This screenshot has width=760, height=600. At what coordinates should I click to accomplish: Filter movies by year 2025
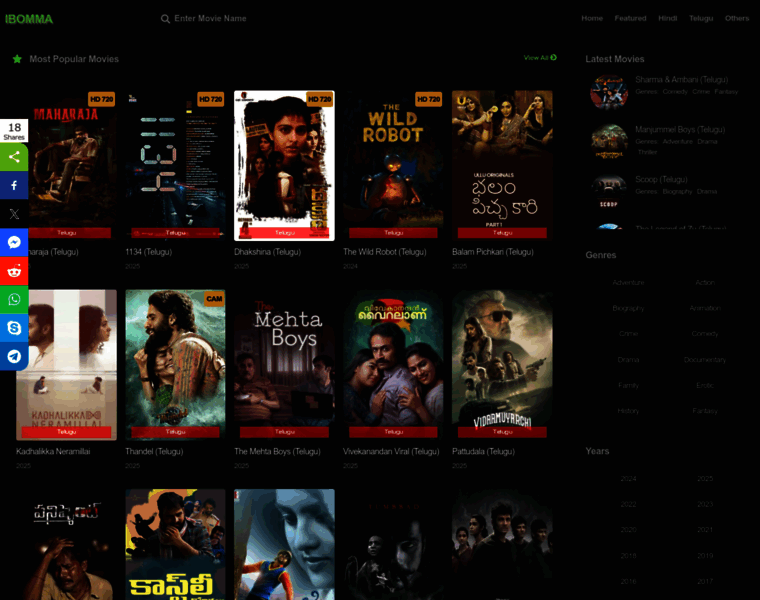[705, 479]
